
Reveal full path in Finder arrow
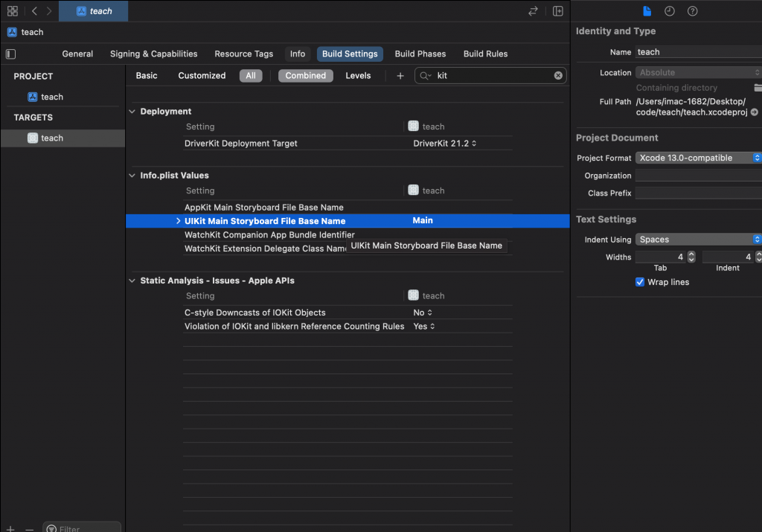tap(755, 112)
